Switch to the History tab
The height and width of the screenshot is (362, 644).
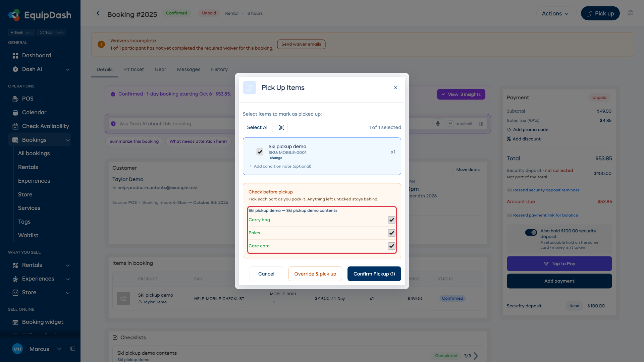(219, 69)
